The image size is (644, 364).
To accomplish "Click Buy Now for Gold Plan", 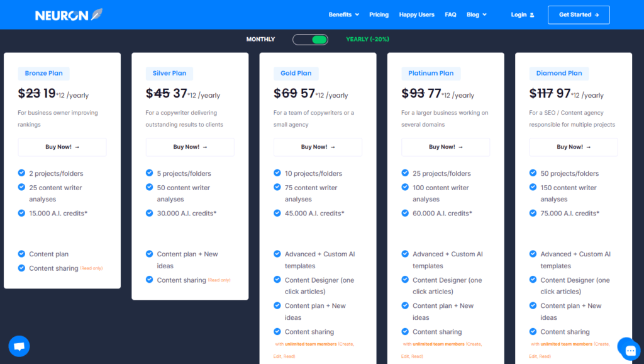I will (318, 147).
